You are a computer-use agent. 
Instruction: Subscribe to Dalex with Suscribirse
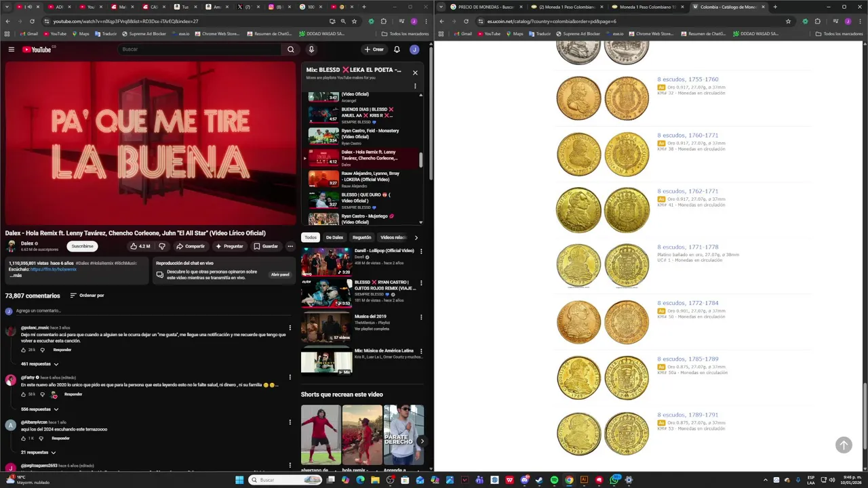[82, 246]
